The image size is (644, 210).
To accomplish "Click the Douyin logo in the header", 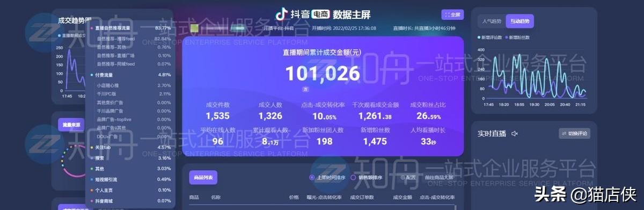I will click(x=281, y=14).
